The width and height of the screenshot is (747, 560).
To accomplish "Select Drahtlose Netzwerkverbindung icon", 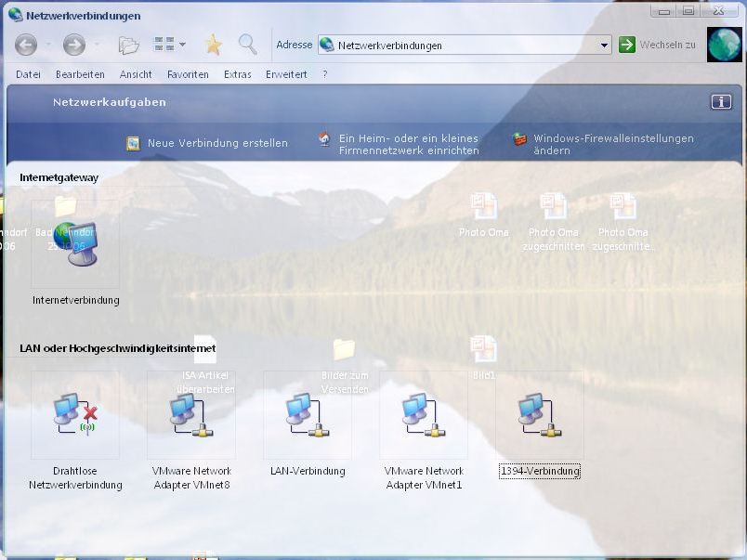I will [75, 414].
